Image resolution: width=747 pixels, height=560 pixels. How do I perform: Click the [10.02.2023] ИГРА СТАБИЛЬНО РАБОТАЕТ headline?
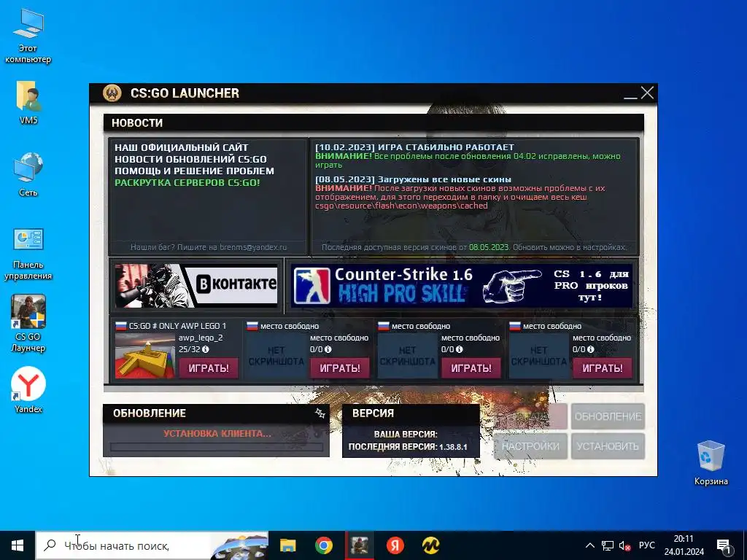click(x=414, y=147)
